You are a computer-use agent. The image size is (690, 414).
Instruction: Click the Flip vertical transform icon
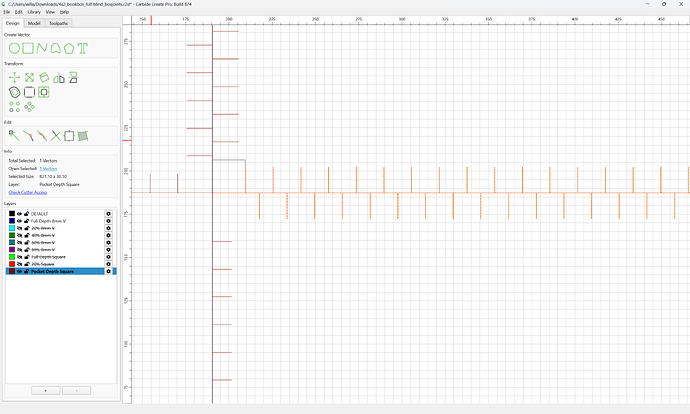pyautogui.click(x=73, y=78)
